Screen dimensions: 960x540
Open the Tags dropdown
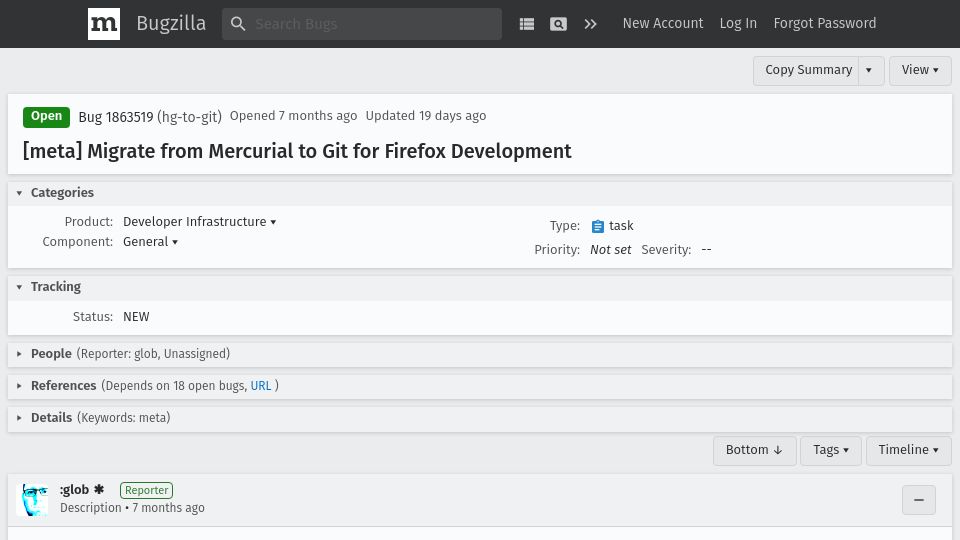click(830, 451)
